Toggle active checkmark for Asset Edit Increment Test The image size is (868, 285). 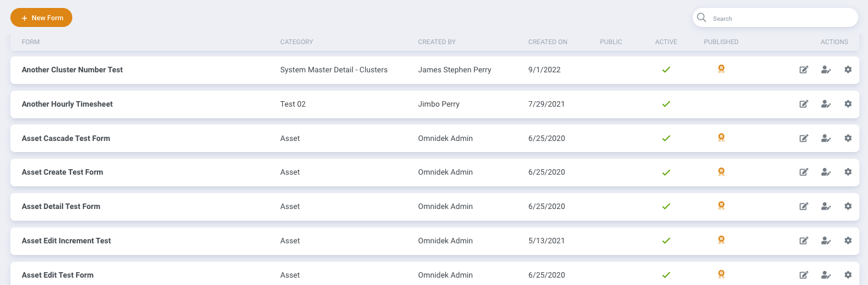pyautogui.click(x=666, y=241)
